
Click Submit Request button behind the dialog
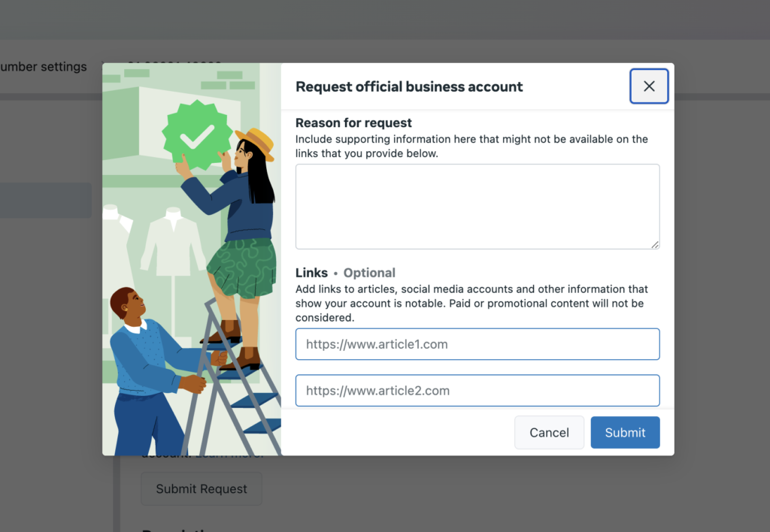point(202,489)
